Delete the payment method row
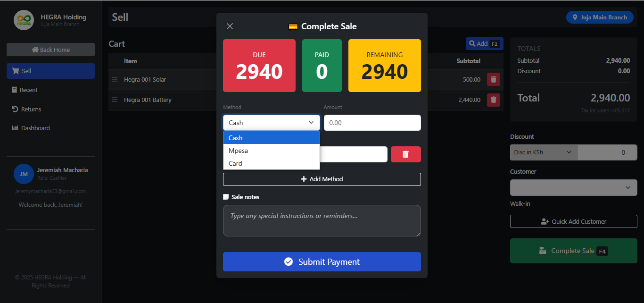 click(x=405, y=154)
